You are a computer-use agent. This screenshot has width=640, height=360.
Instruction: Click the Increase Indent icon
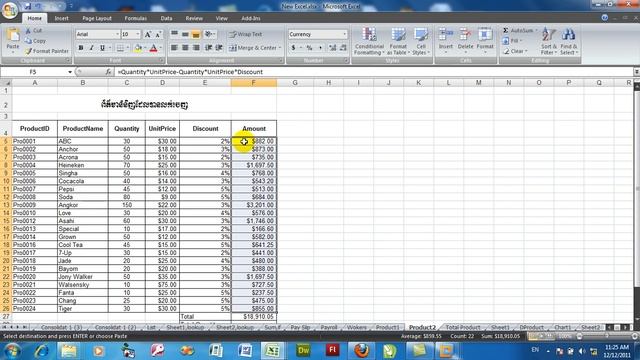[219, 48]
